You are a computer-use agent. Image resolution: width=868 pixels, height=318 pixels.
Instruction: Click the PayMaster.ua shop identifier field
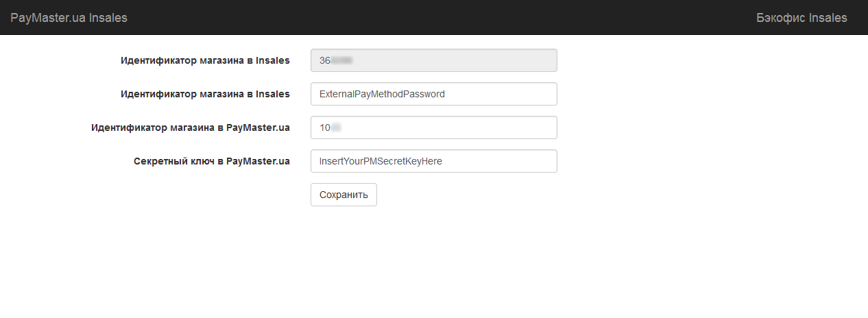tap(433, 127)
